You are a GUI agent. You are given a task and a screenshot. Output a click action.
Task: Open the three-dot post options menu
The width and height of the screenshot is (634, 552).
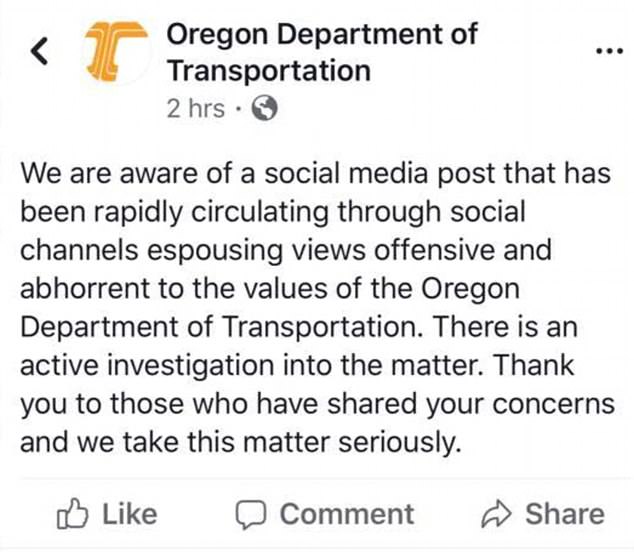(x=607, y=50)
